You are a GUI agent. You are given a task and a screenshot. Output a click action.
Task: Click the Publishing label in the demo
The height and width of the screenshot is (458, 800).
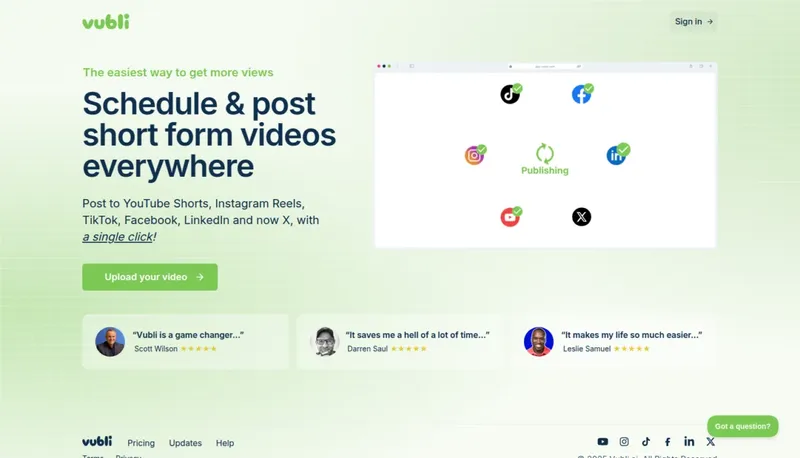point(545,170)
